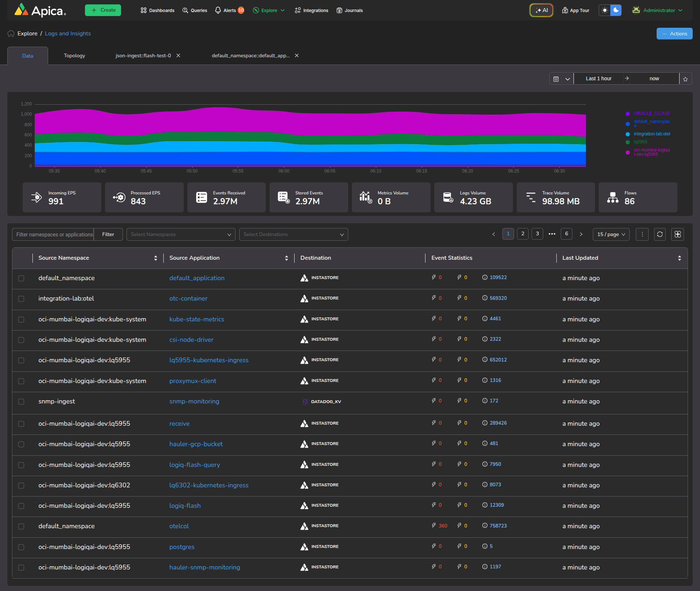
Task: Click the green Create button
Action: click(103, 10)
